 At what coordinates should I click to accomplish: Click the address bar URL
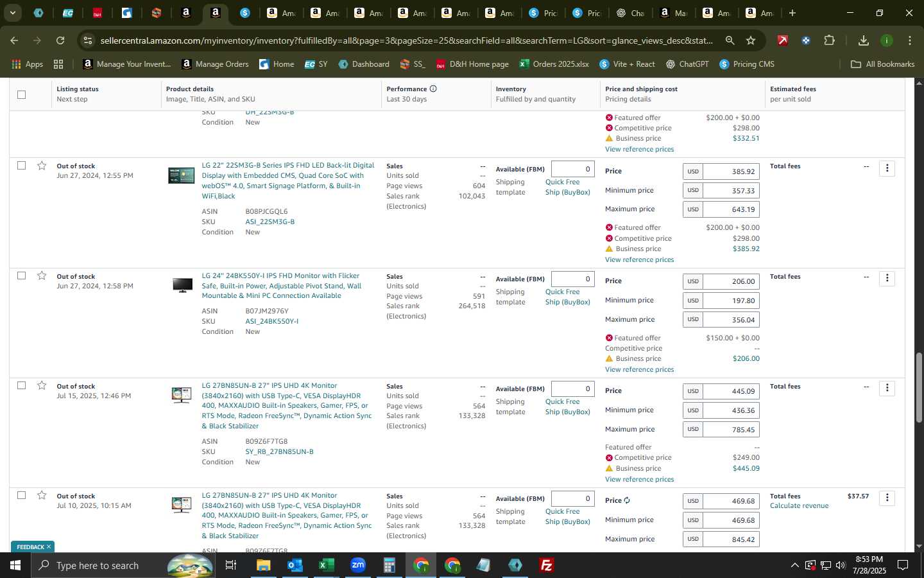click(406, 40)
